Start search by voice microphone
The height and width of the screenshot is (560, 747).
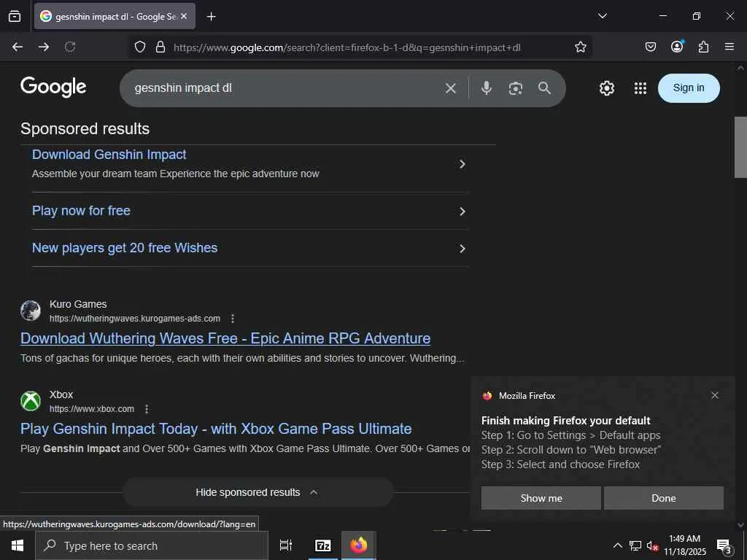click(x=487, y=87)
